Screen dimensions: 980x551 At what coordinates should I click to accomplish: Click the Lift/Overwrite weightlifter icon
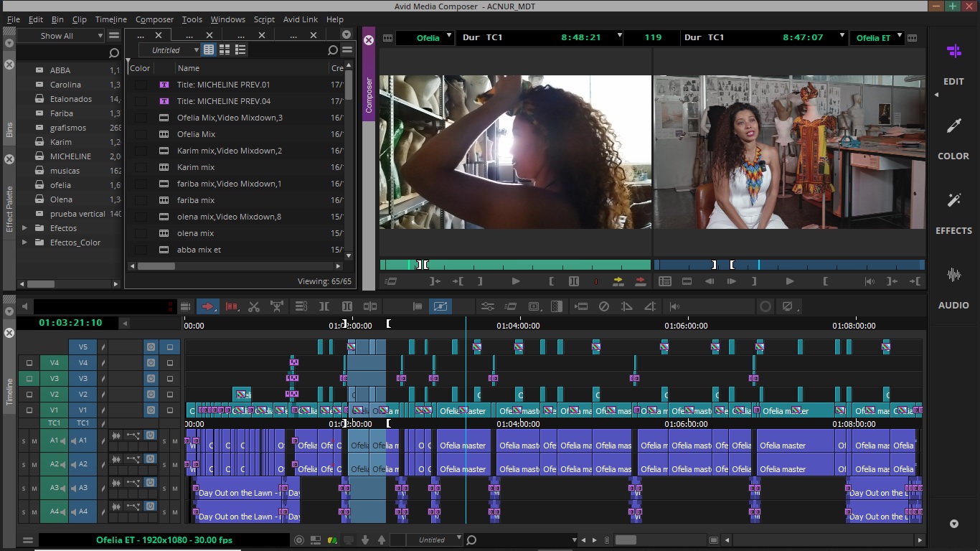tap(276, 306)
